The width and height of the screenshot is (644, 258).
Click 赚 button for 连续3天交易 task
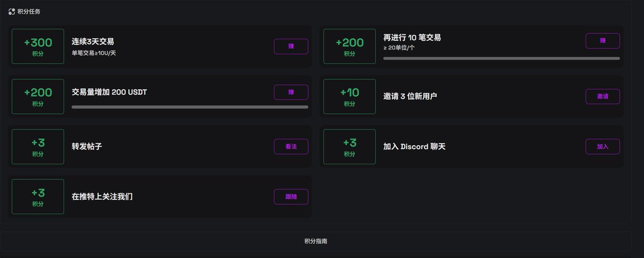[291, 46]
